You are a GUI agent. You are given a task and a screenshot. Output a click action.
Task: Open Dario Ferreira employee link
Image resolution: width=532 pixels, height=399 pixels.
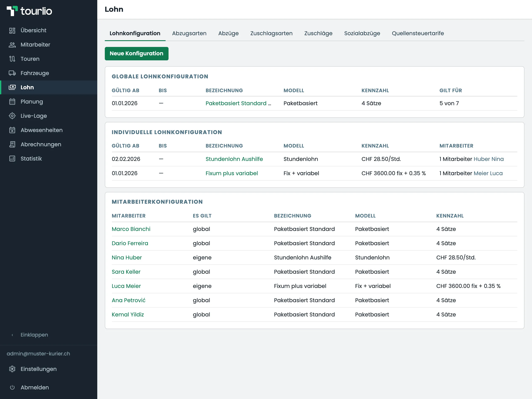pyautogui.click(x=130, y=243)
